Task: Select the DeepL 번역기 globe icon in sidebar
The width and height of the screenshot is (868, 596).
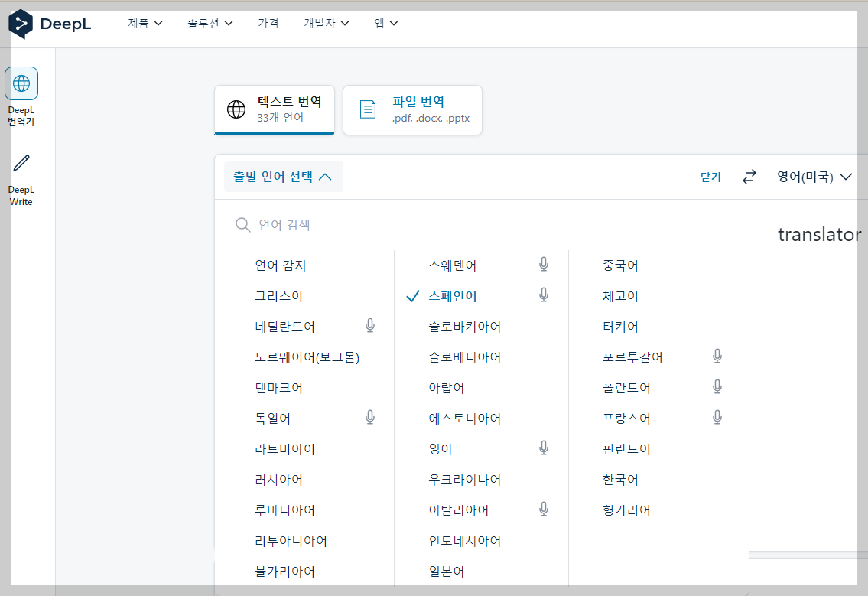Action: [21, 83]
